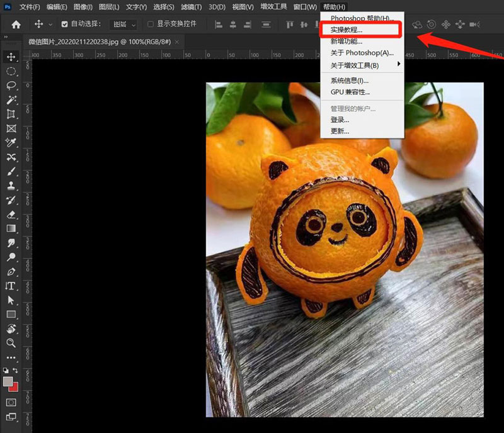Screen dimensions: 504x433
Task: Select the Rotate View tool
Action: pos(11,329)
